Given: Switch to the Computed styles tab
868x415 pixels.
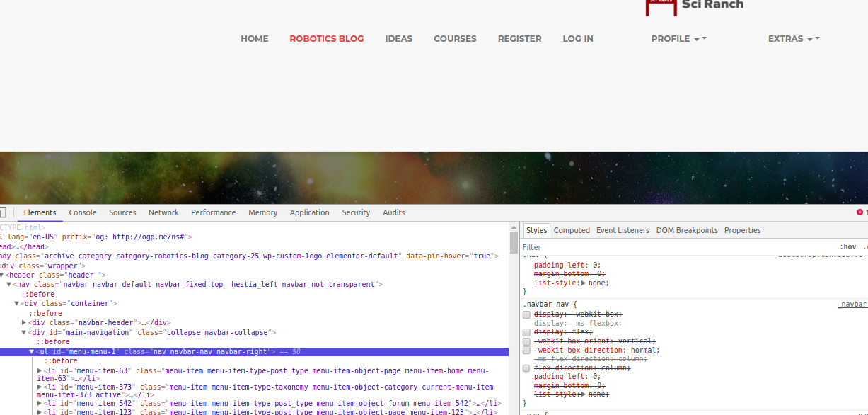Looking at the screenshot, I should pyautogui.click(x=572, y=230).
